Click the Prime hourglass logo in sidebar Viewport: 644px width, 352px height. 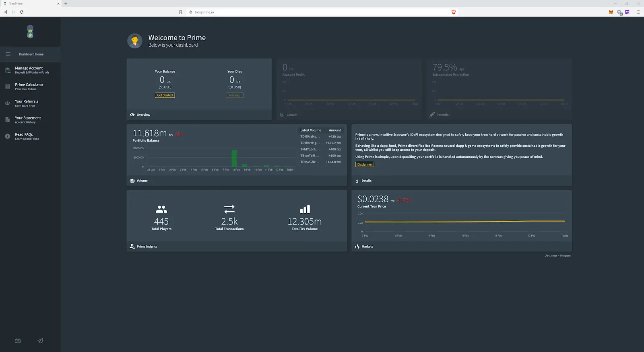pos(30,31)
